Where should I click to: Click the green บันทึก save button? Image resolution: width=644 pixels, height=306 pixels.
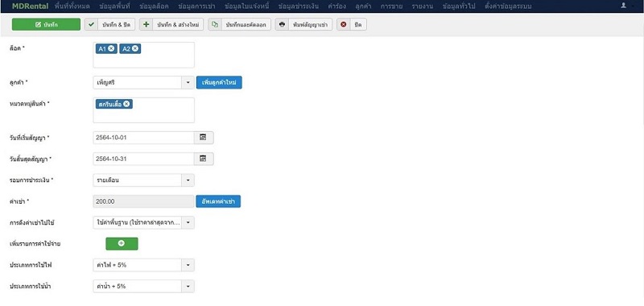[46, 25]
